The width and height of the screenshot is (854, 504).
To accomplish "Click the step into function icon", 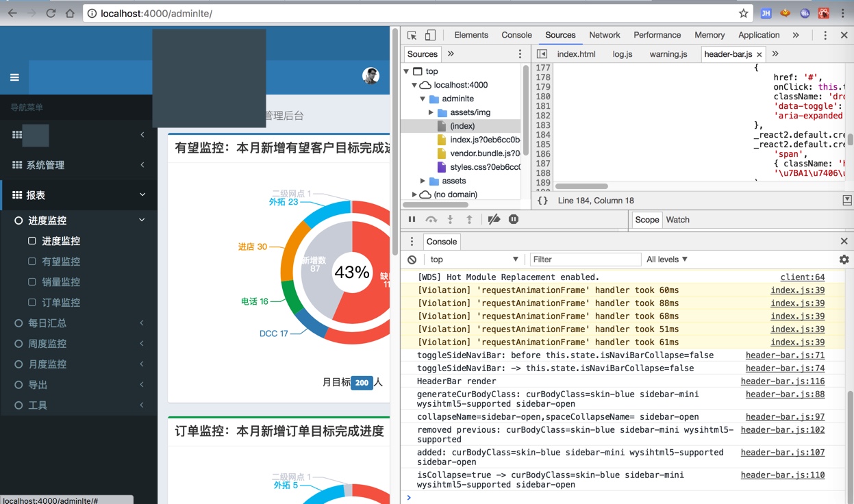I will point(450,219).
